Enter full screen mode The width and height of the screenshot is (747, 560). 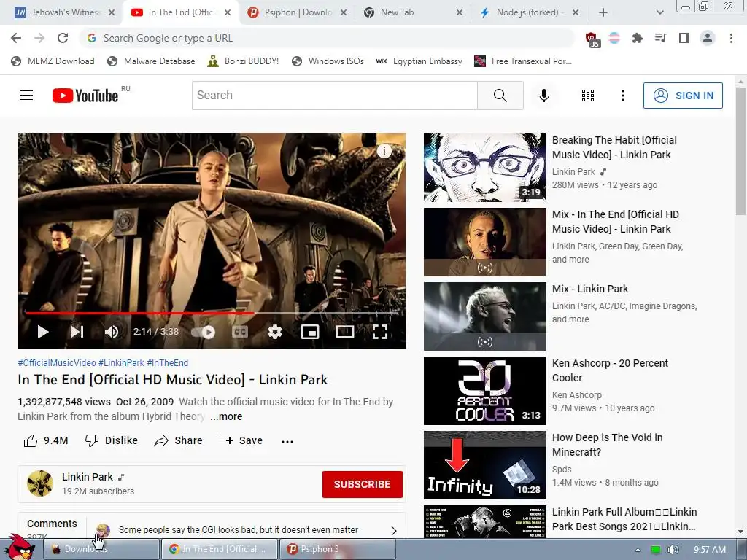click(x=379, y=332)
